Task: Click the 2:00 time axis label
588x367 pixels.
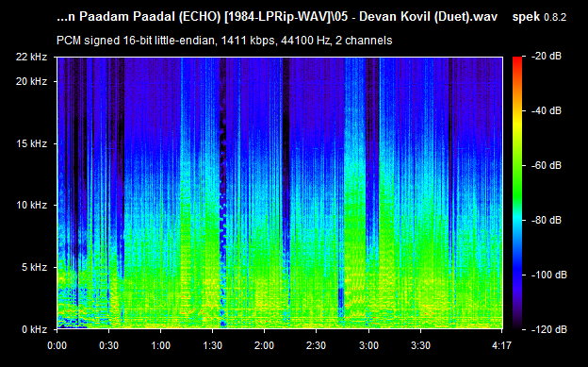Action: pos(265,345)
